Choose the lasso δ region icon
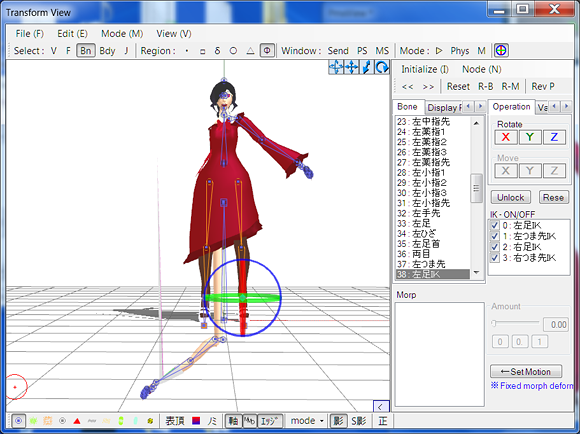Screen dimensions: 580x434 click(x=218, y=51)
